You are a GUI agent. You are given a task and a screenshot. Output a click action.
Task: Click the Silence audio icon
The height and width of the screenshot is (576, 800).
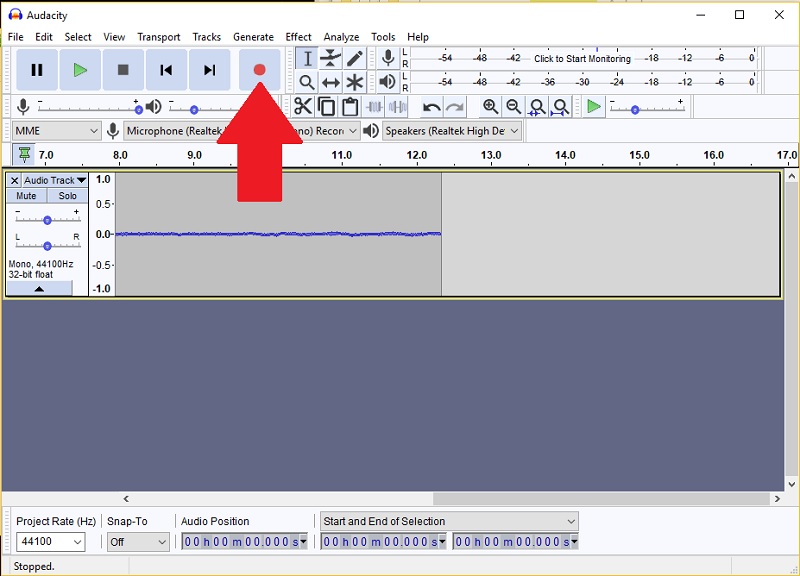tap(397, 107)
